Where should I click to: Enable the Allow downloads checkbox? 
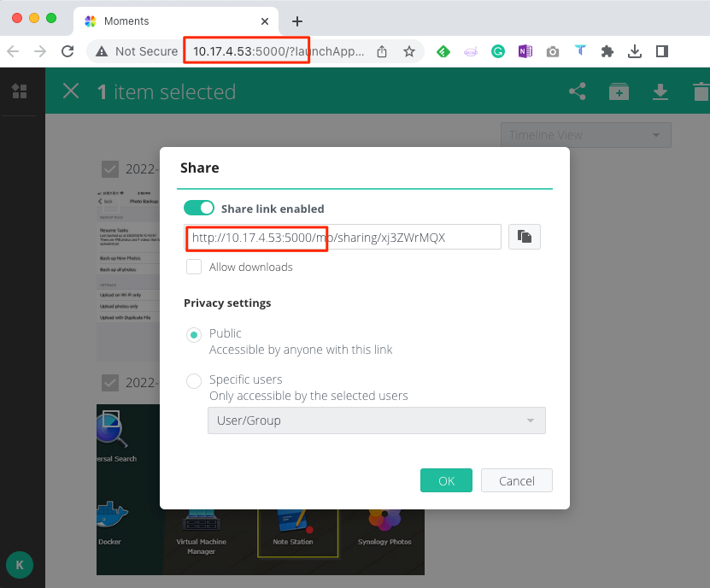tap(194, 267)
